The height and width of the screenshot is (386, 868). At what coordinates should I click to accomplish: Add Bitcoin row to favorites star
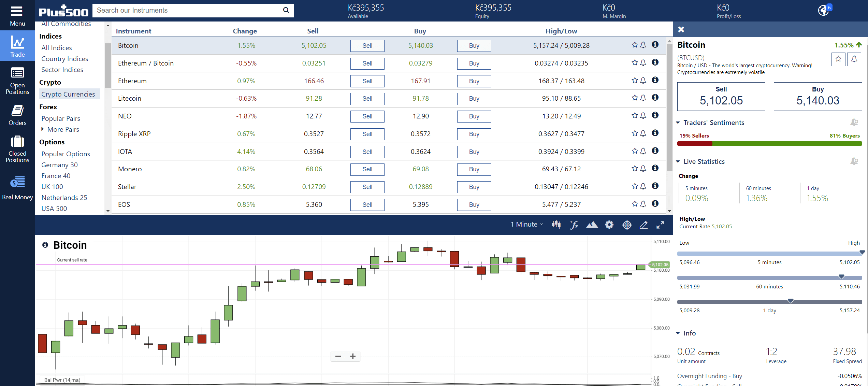click(635, 45)
